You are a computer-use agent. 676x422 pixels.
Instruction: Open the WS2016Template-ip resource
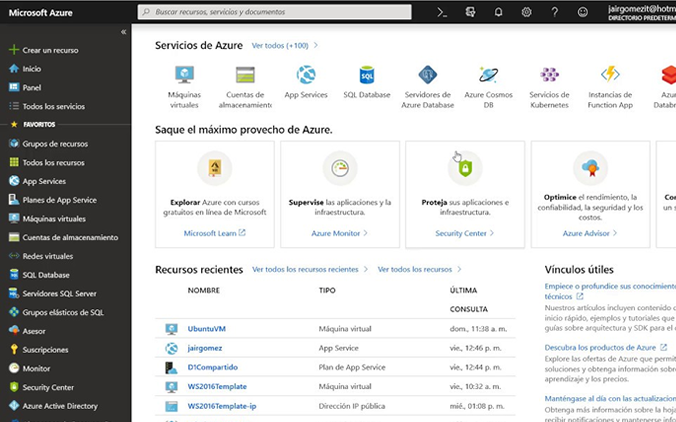click(222, 406)
